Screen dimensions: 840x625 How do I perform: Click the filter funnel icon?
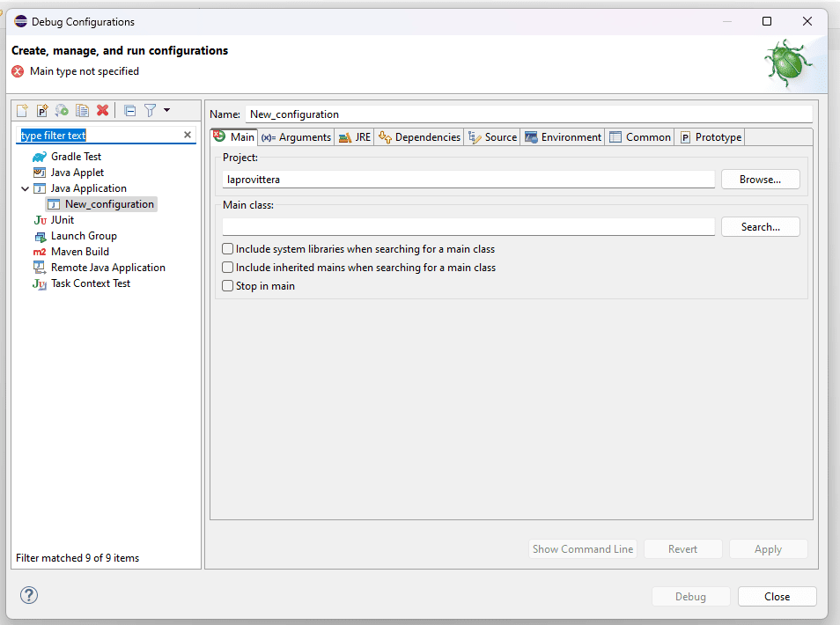coord(150,110)
